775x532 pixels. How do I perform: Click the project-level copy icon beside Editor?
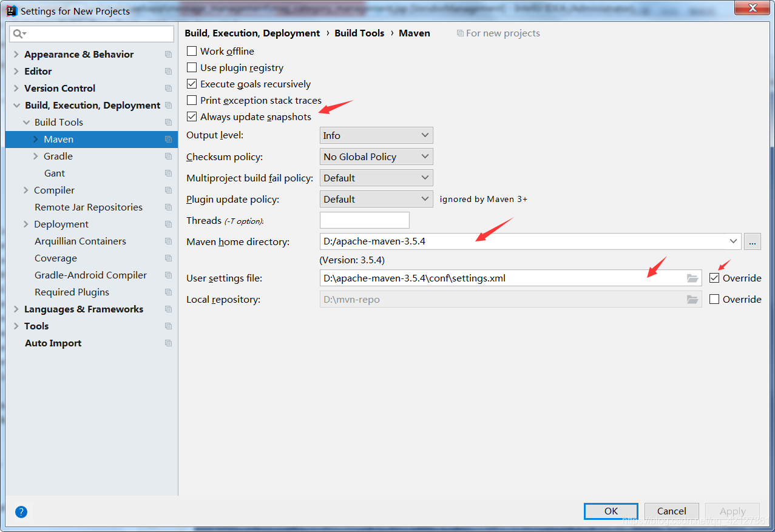click(168, 72)
